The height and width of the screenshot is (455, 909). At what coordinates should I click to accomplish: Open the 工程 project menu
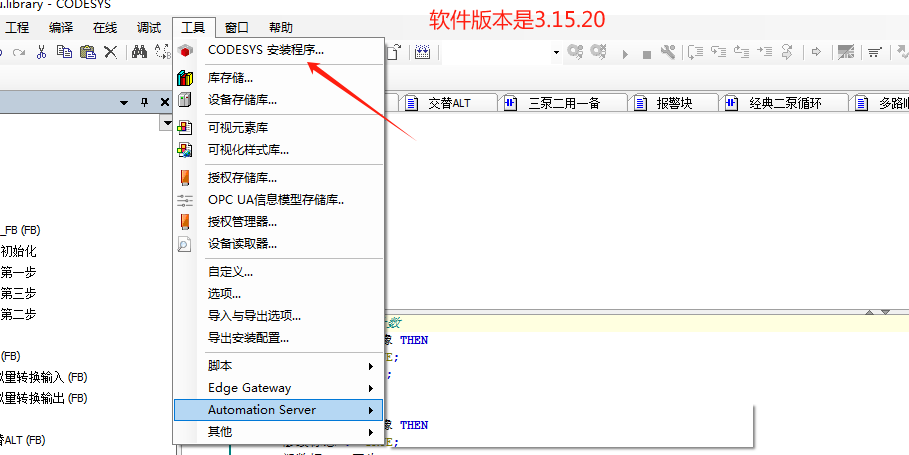pos(17,27)
